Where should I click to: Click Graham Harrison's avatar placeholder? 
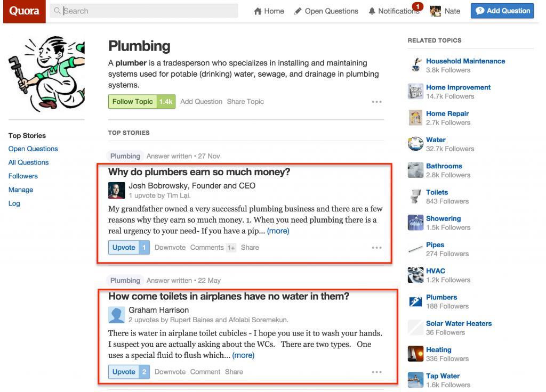tap(117, 315)
